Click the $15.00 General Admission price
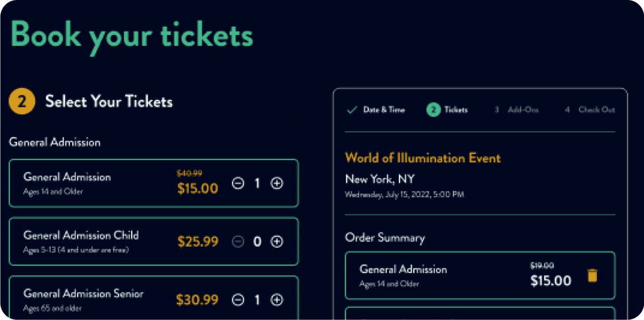 pyautogui.click(x=198, y=188)
